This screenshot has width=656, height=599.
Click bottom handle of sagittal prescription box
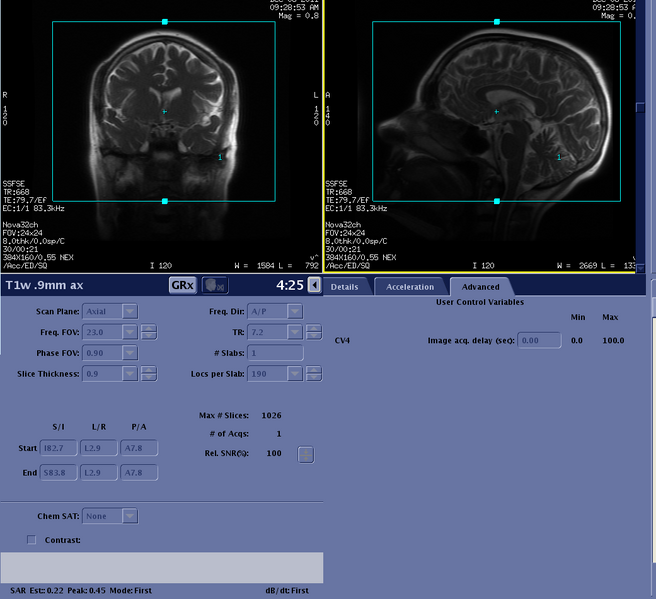tap(497, 201)
